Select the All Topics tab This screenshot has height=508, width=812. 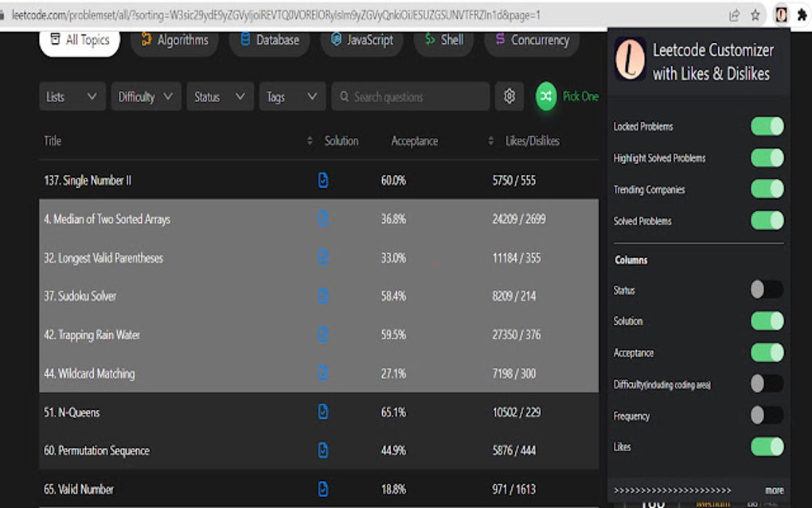[x=80, y=41]
